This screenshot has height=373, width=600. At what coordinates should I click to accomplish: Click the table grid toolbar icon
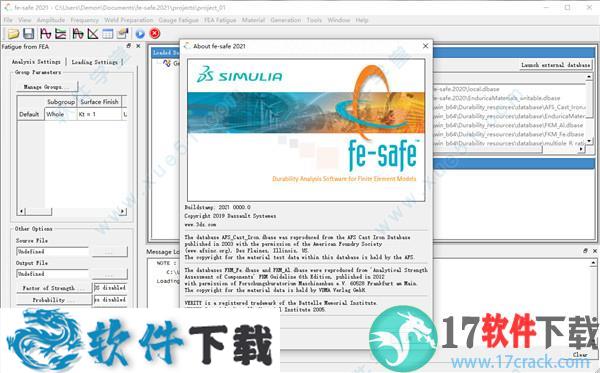(x=108, y=34)
